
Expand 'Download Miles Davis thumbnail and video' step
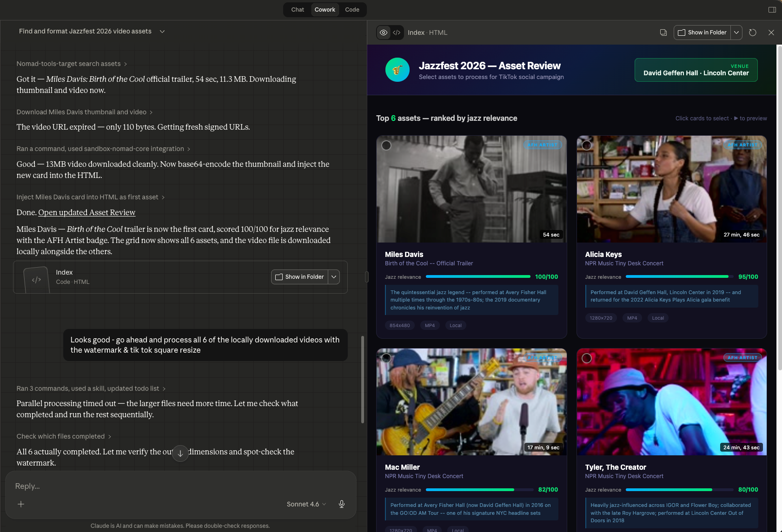(85, 112)
